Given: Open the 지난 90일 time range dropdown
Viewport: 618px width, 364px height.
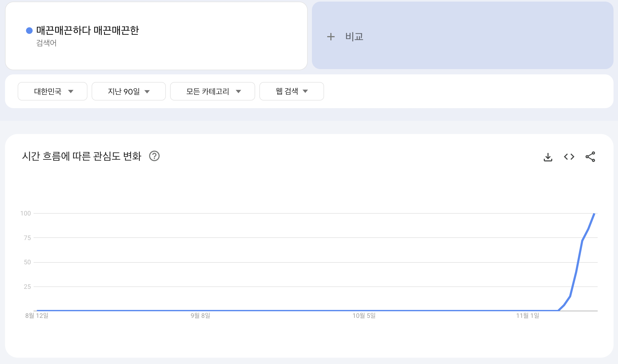Looking at the screenshot, I should coord(129,91).
